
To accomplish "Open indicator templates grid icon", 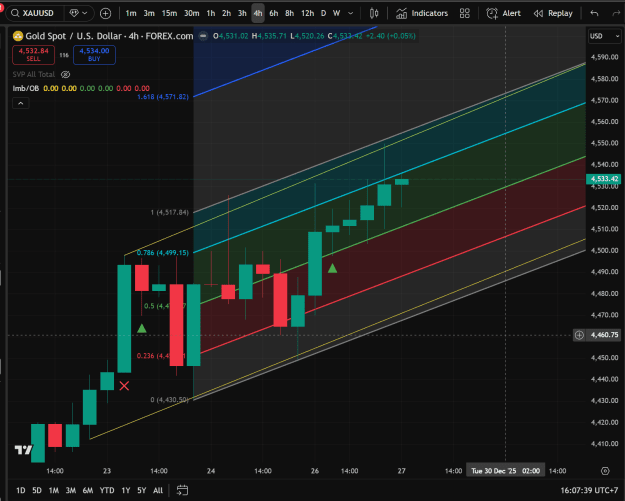I will click(x=464, y=13).
